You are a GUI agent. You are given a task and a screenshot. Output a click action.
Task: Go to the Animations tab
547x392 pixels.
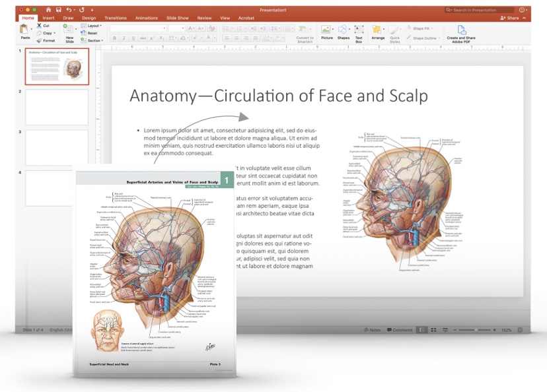coord(147,18)
